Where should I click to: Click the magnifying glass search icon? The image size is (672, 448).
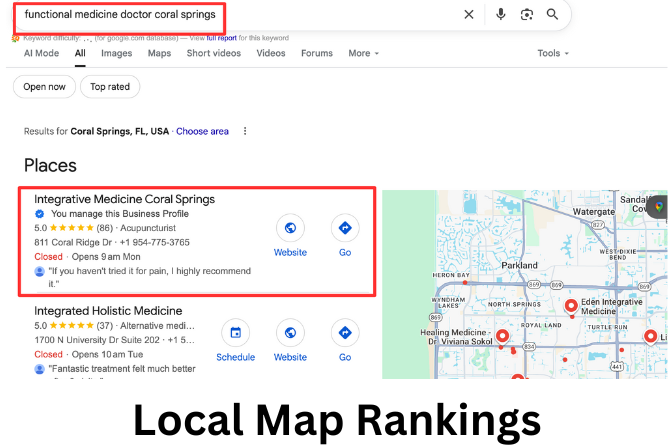(552, 14)
